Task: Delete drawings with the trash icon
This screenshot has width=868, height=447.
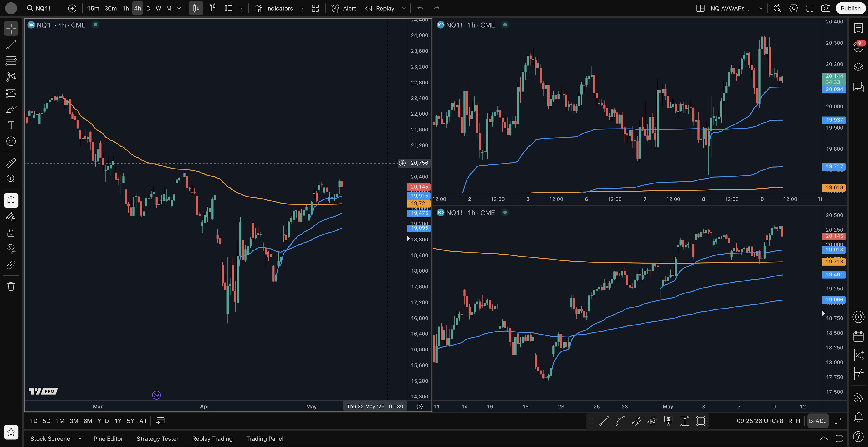Action: pyautogui.click(x=11, y=286)
